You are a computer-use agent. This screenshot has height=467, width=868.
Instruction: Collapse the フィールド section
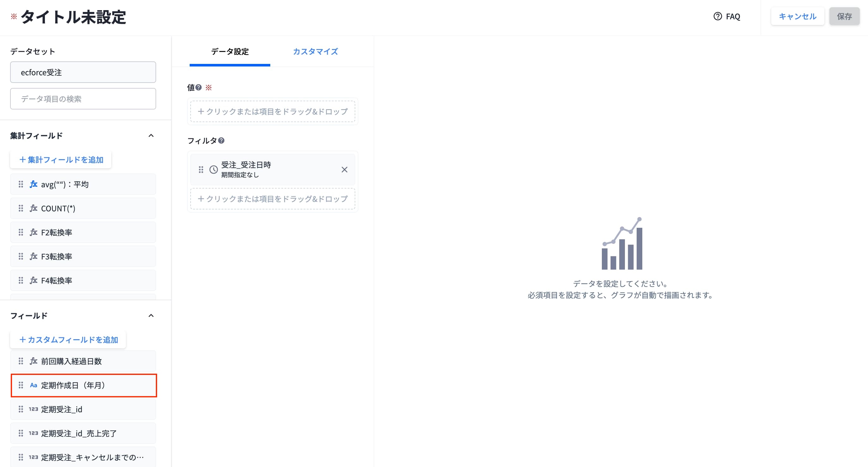(x=151, y=315)
